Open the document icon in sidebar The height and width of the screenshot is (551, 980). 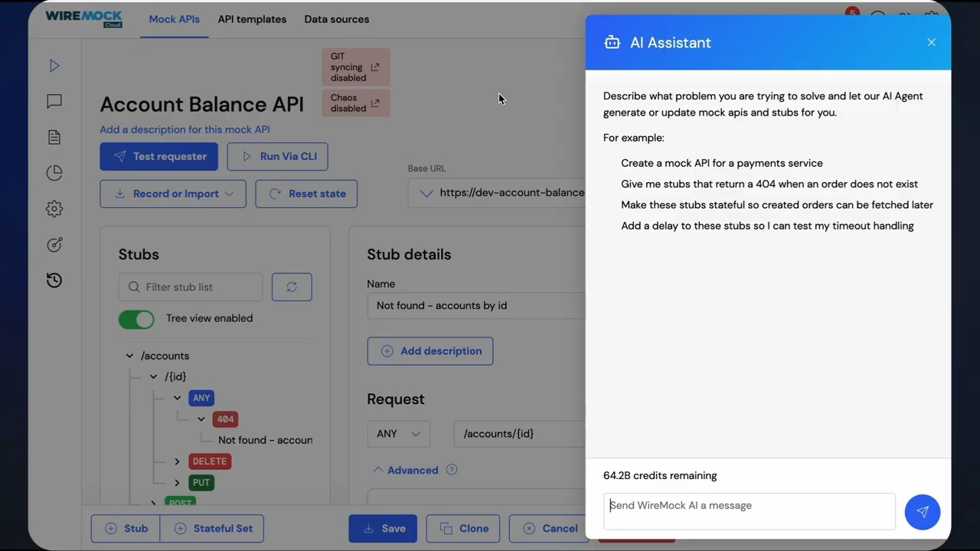point(54,137)
